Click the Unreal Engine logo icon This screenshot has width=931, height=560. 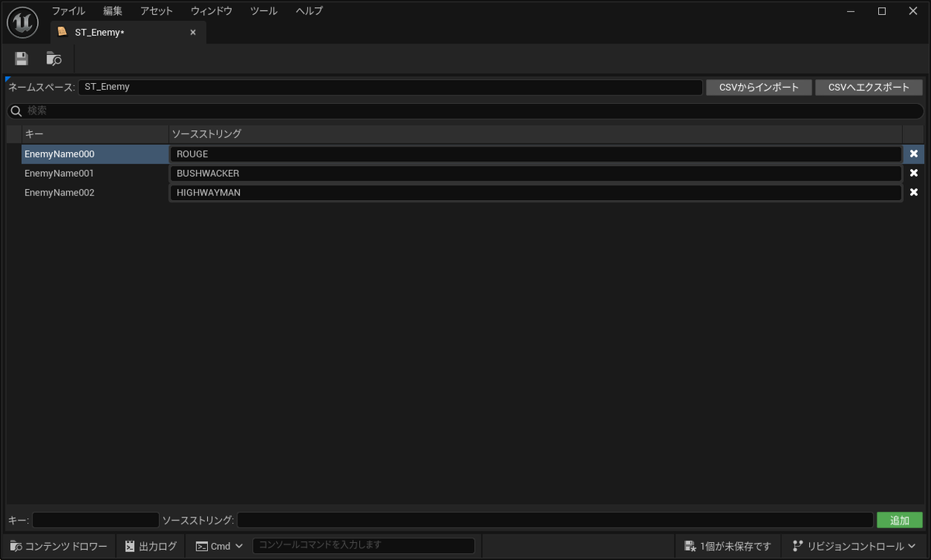pos(23,23)
